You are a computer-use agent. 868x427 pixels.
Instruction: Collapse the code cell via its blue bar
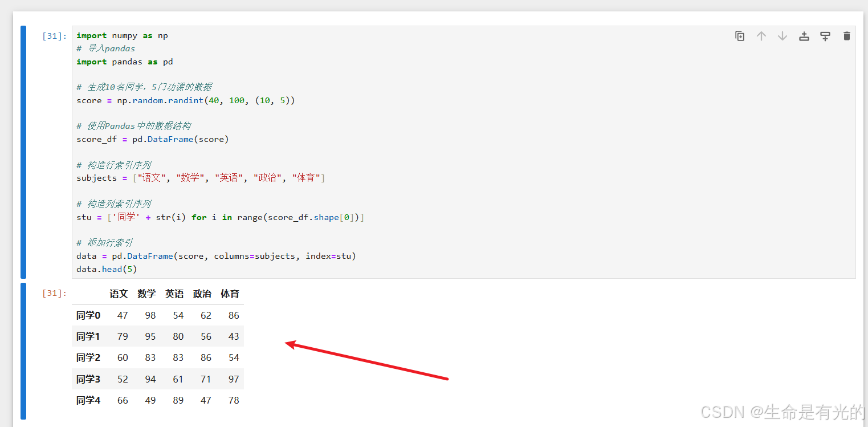point(23,152)
